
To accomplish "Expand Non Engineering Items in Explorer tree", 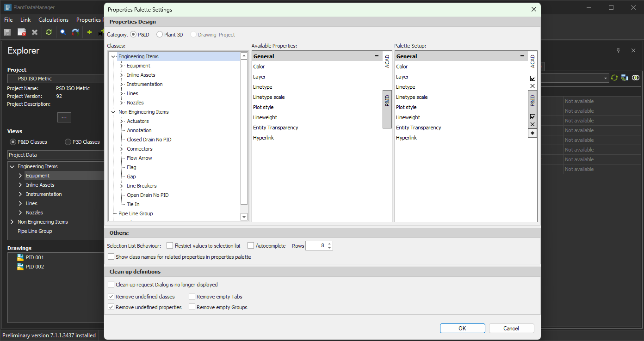I will [x=12, y=222].
